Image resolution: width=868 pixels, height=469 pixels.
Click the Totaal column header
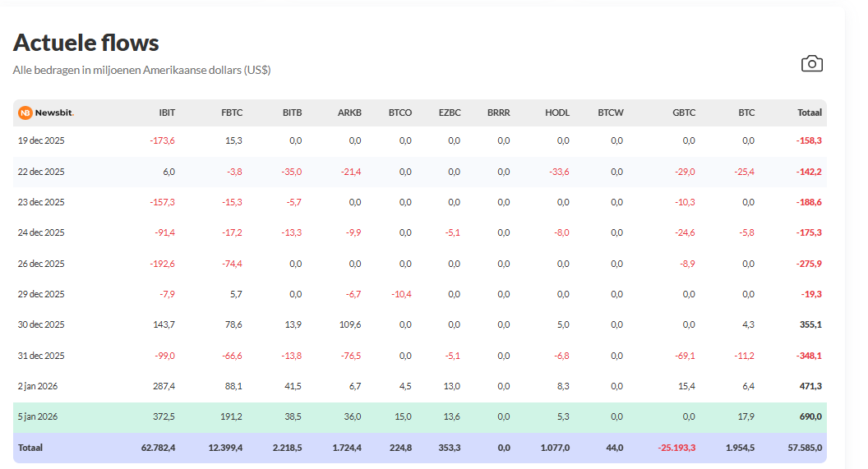coord(809,113)
